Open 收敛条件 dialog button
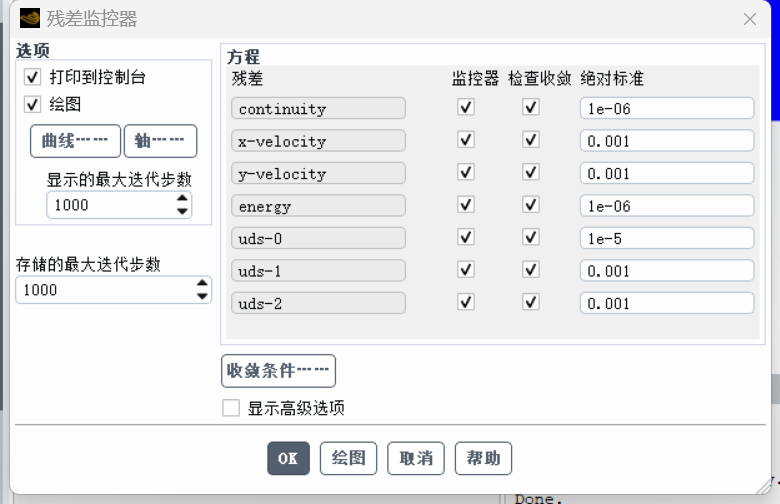Image resolution: width=780 pixels, height=504 pixels. 278,371
